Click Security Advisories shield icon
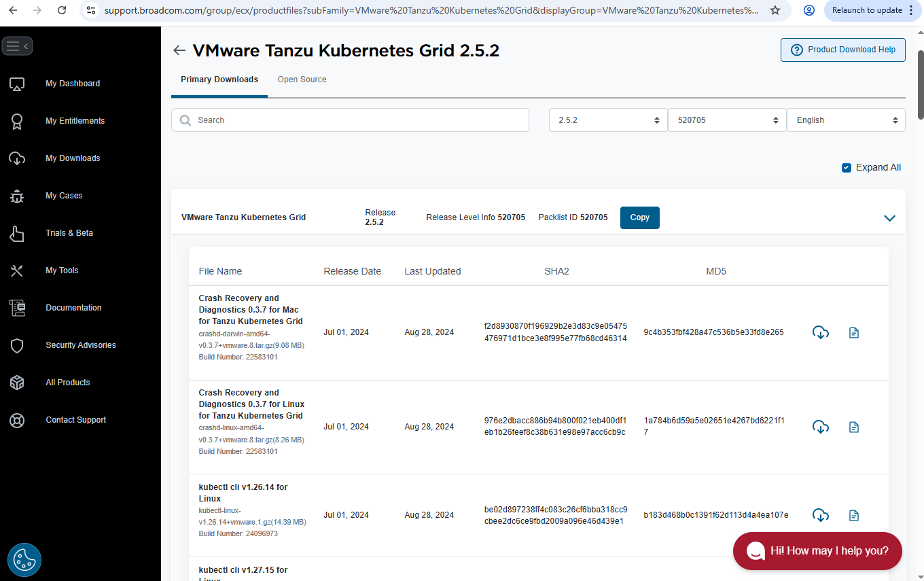Screen dimensions: 924x581 17,345
